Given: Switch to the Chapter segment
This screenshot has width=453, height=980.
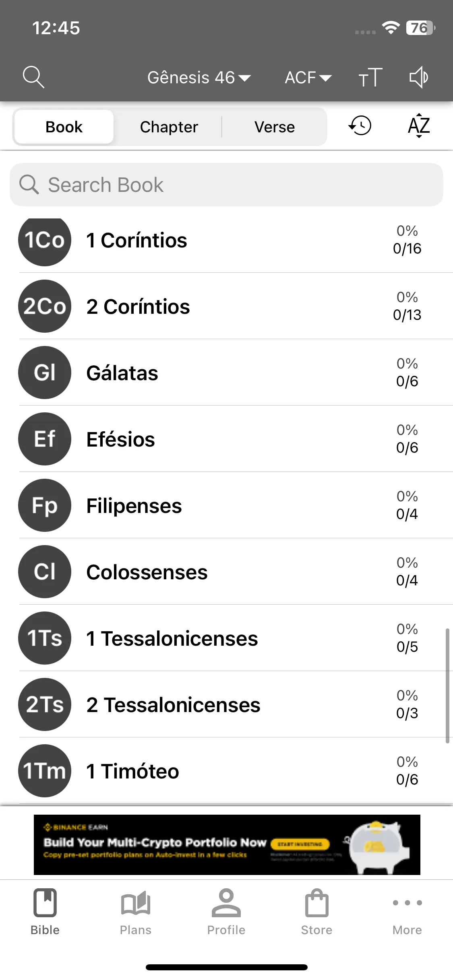Looking at the screenshot, I should coord(169,127).
